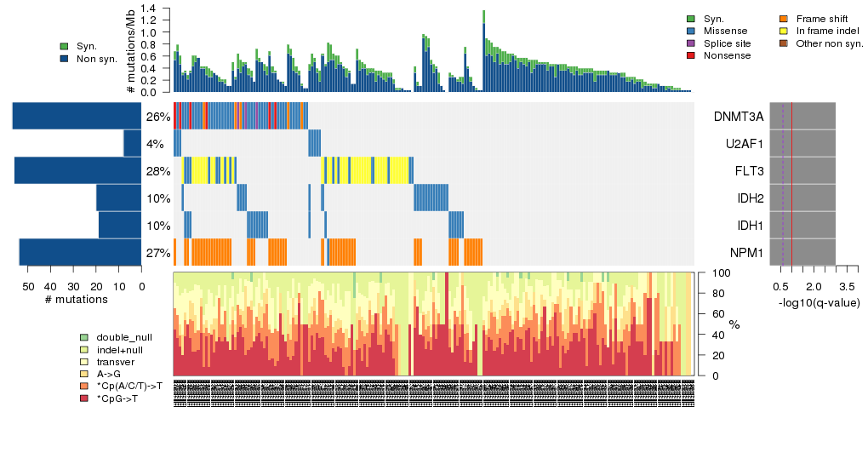This screenshot has height=470, width=868.
Task: Select the FLT3 gene label
Action: tap(747, 171)
